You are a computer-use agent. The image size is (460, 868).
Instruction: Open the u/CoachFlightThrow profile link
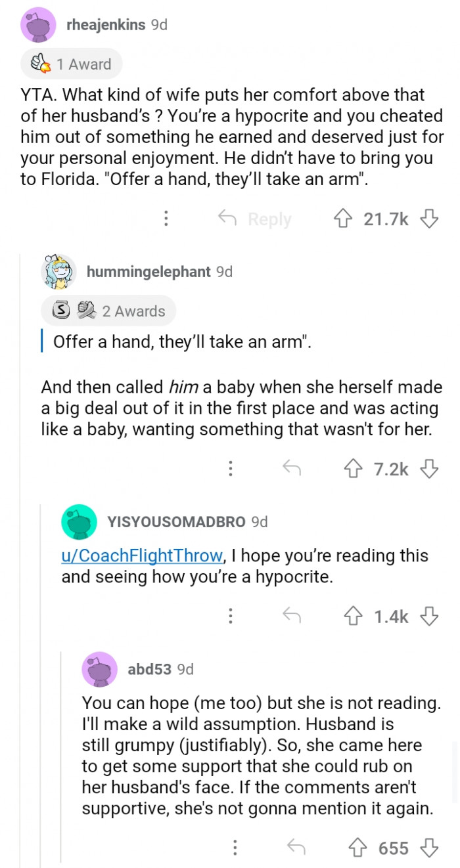[142, 555]
